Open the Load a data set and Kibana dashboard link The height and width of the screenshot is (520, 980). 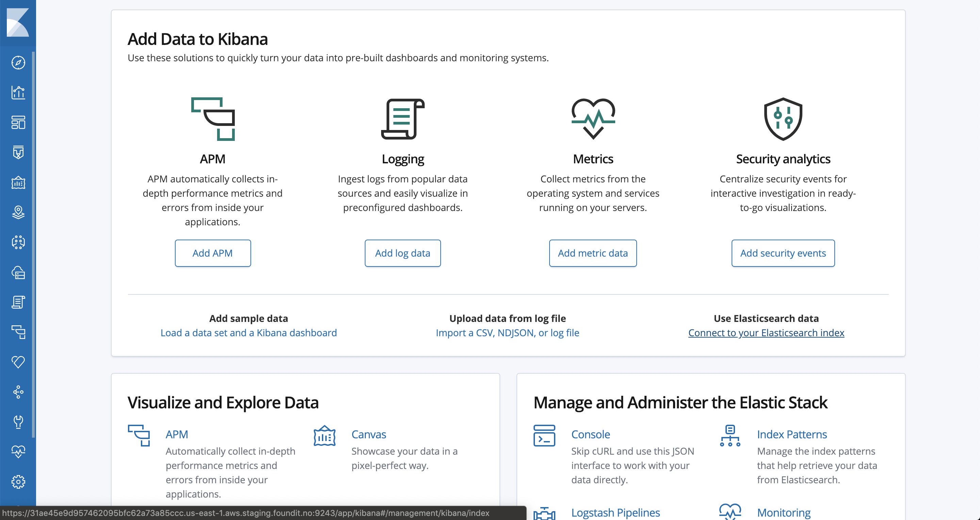click(x=248, y=333)
